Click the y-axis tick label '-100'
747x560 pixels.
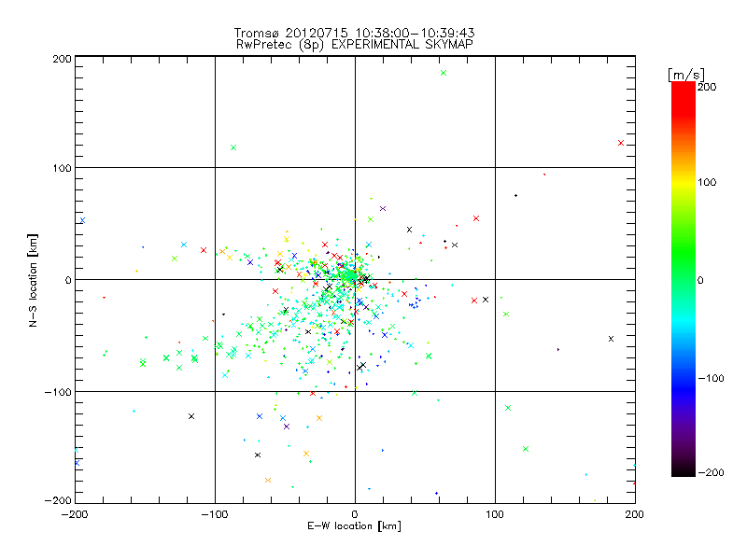pos(58,392)
